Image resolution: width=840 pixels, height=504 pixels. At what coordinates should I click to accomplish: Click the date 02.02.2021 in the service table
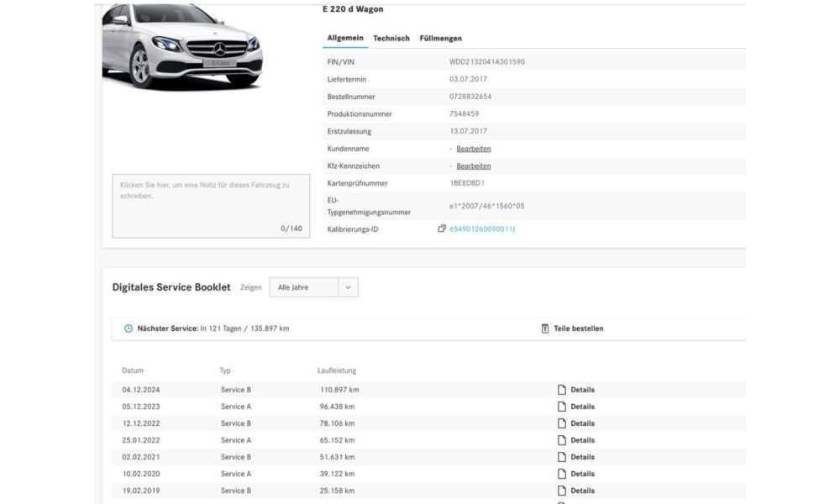tap(141, 457)
